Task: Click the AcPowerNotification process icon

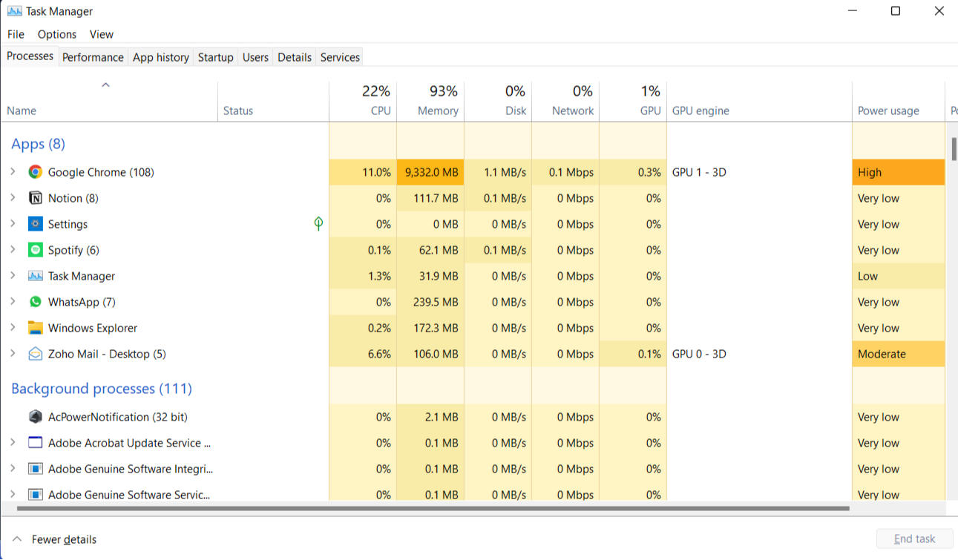Action: (x=35, y=417)
